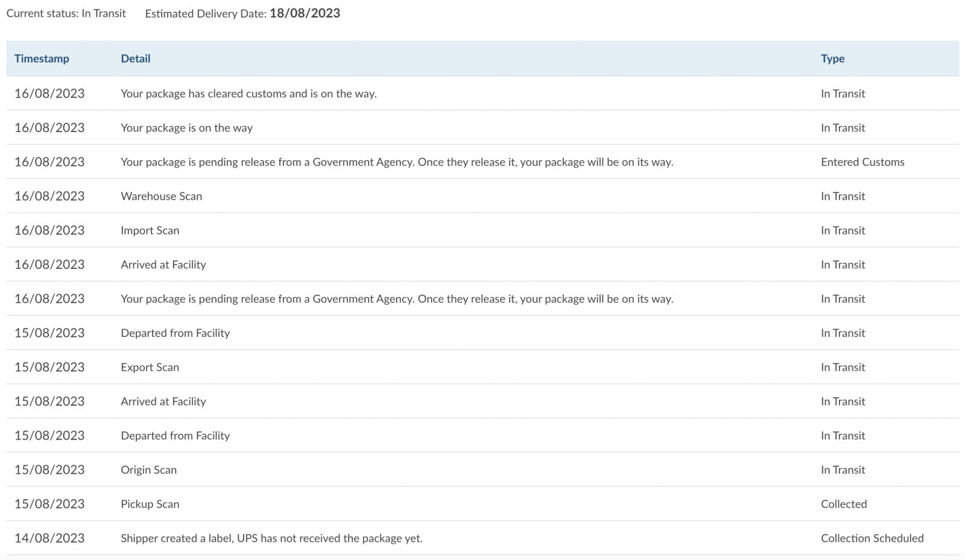Click the date in the Entered Customs row

point(49,162)
